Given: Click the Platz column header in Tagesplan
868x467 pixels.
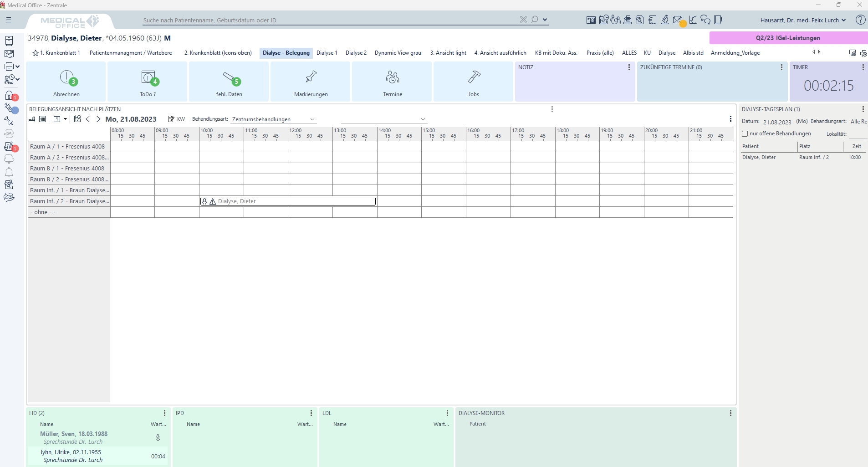Looking at the screenshot, I should coord(820,146).
